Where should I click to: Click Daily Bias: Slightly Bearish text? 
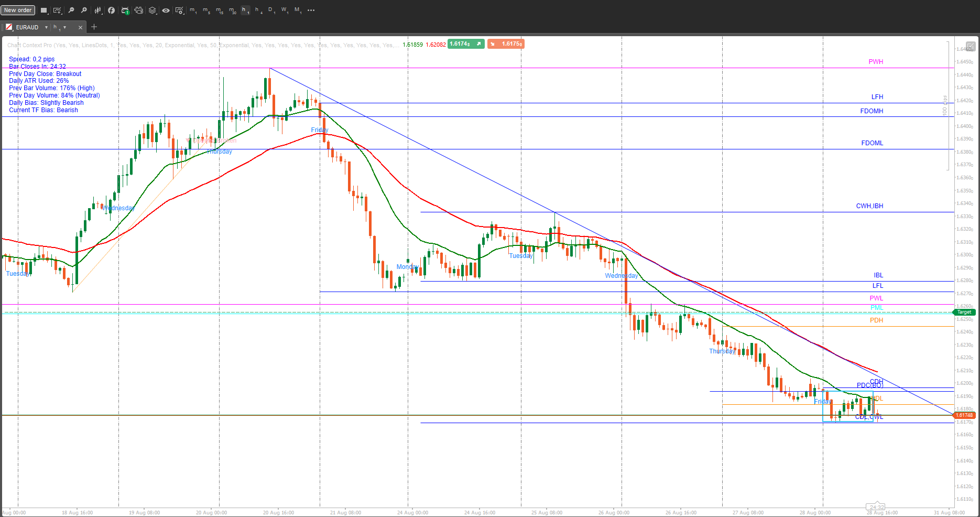[46, 103]
